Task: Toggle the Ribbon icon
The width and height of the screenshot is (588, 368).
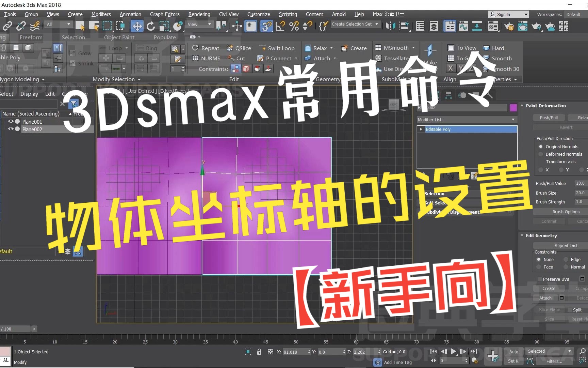Action: click(450, 26)
